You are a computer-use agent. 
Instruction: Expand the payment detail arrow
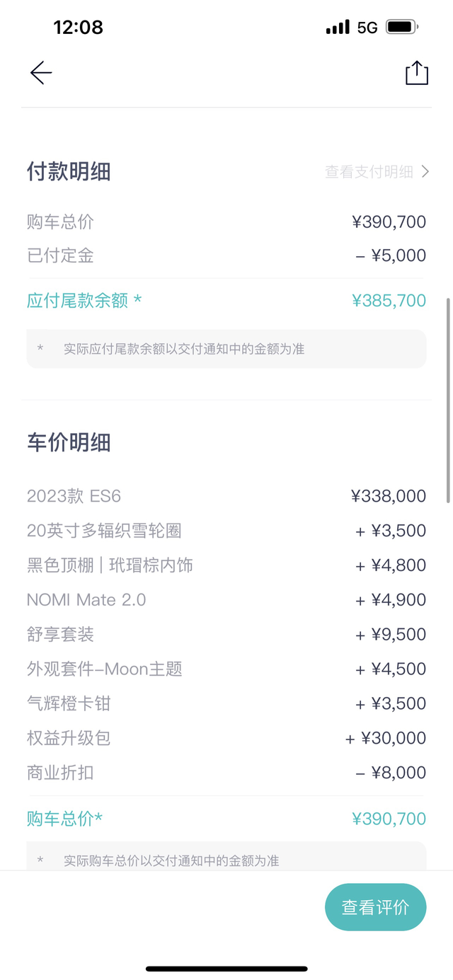click(x=424, y=171)
